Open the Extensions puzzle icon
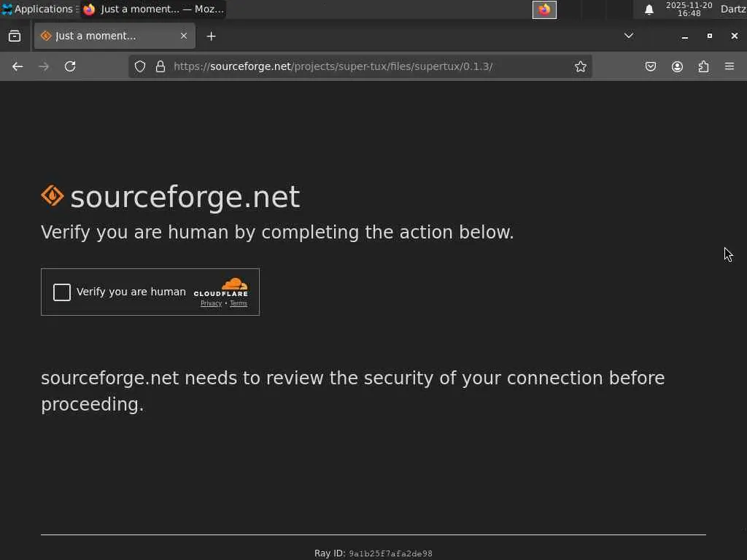747x560 pixels. [703, 66]
